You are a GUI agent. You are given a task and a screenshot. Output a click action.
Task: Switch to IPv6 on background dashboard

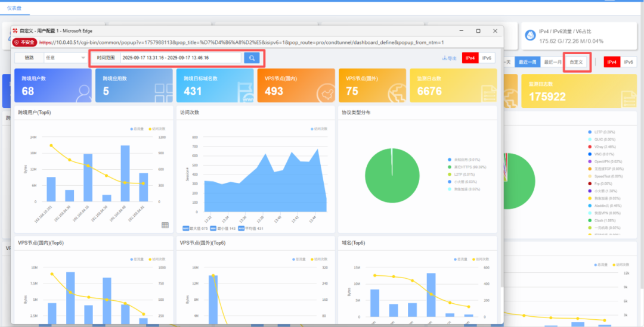click(629, 62)
